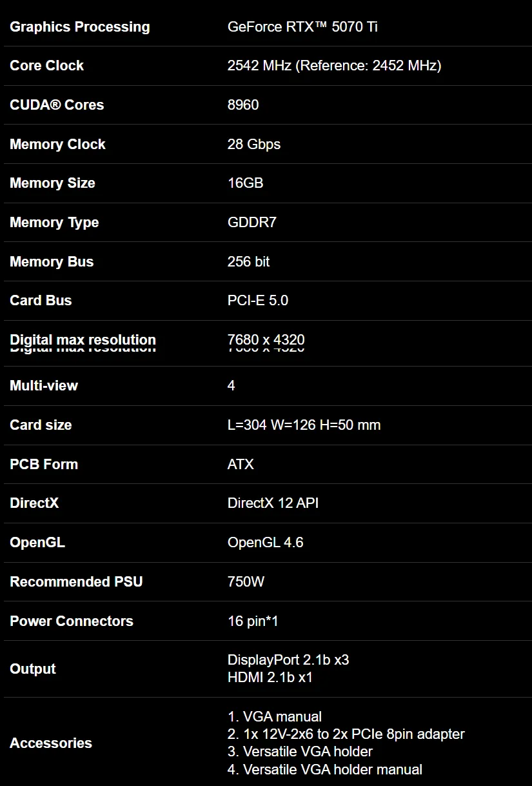
Task: Select the Versatile VGA holder accessory item
Action: click(x=300, y=752)
